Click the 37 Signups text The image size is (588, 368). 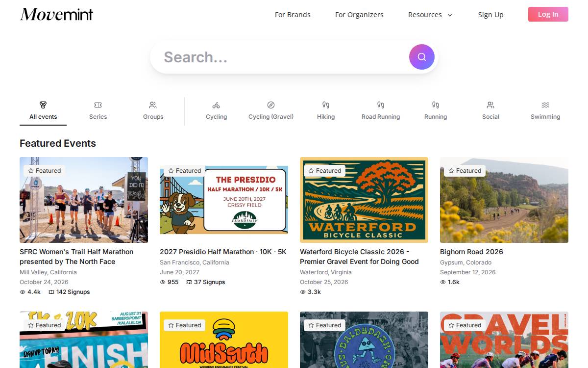pos(210,282)
